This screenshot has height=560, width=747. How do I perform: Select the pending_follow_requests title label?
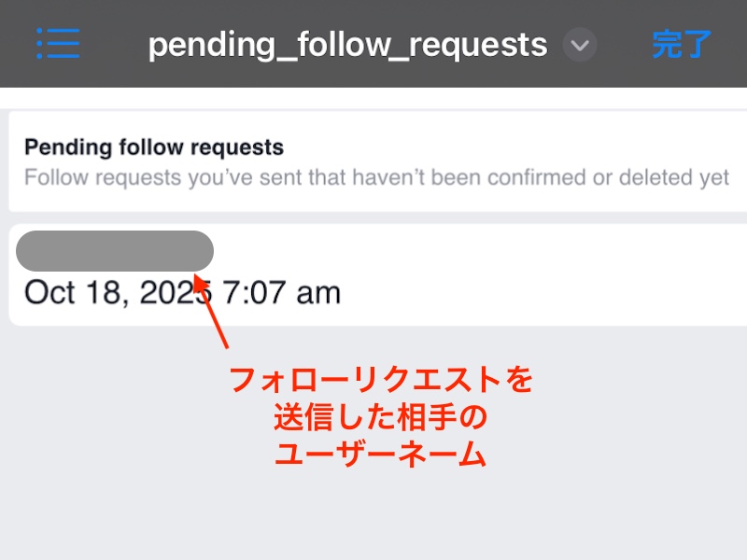(x=348, y=43)
